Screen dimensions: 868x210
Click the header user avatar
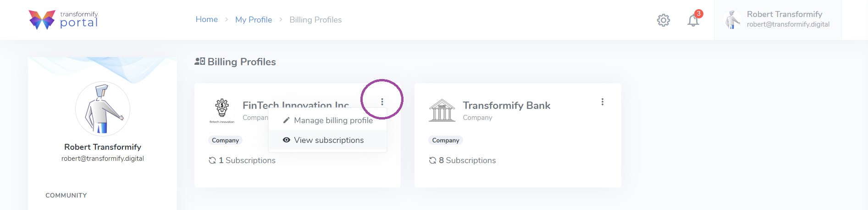732,20
